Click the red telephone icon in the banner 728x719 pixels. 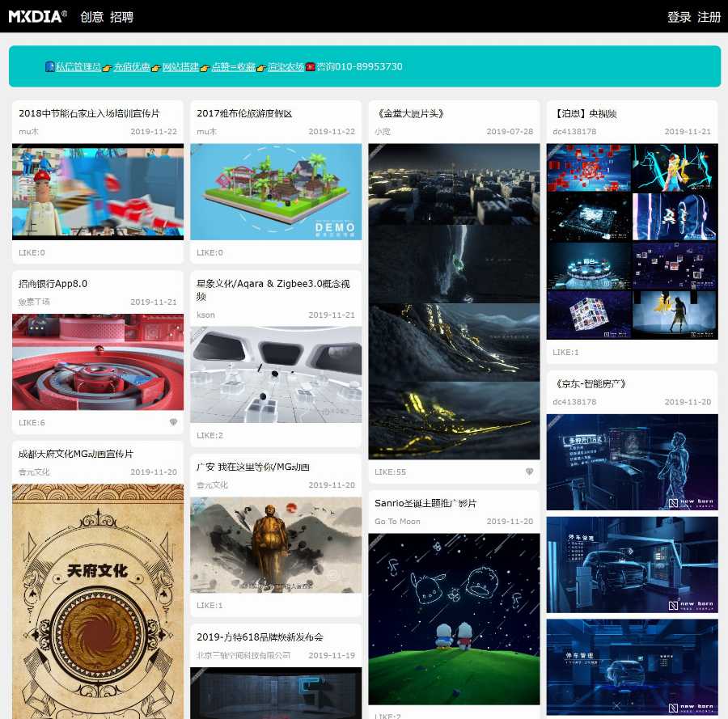pos(311,67)
